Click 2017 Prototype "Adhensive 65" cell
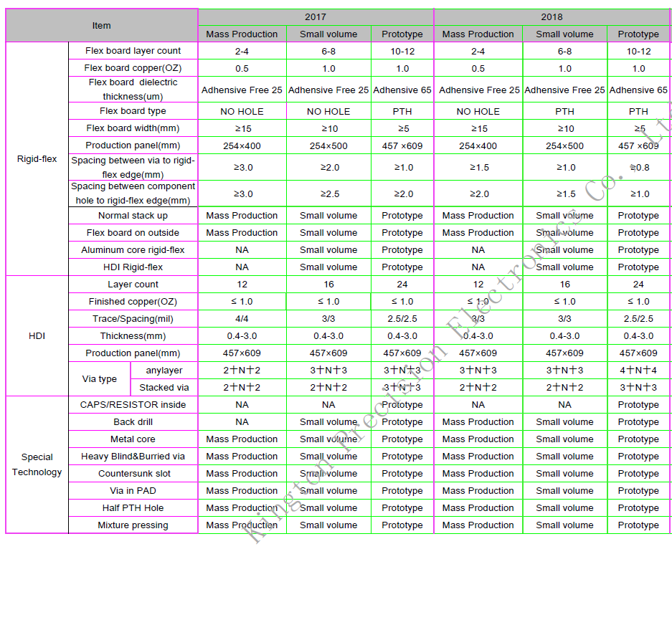Viewport: 672px width, 630px height. [402, 90]
